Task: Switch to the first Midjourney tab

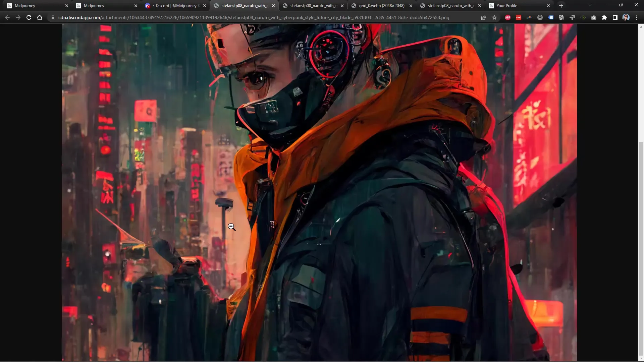Action: click(x=37, y=6)
